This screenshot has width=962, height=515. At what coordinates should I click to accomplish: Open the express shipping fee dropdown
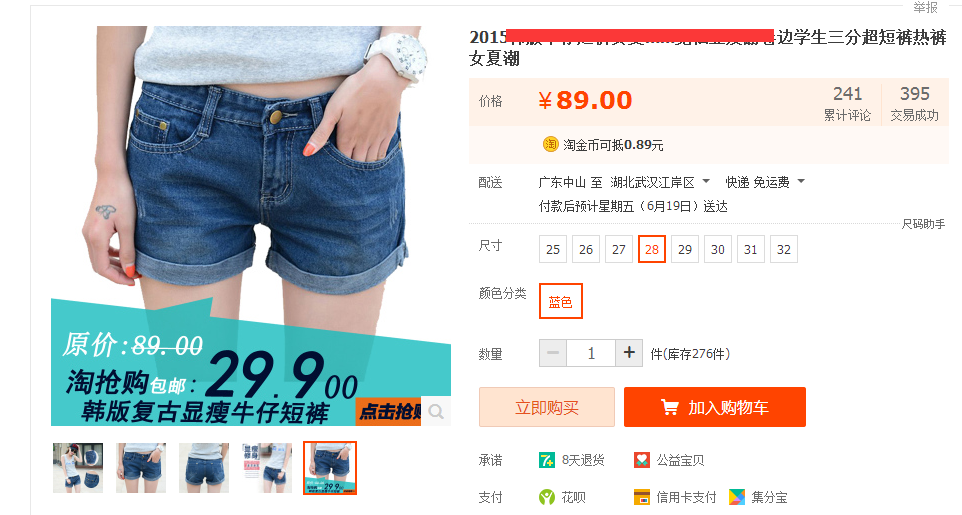pyautogui.click(x=764, y=182)
